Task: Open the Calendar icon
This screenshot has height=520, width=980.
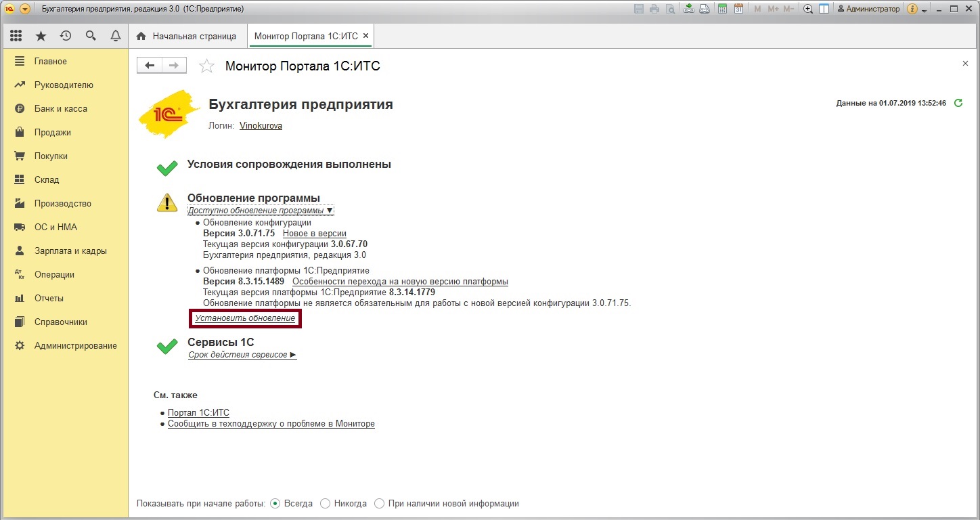Action: point(738,9)
